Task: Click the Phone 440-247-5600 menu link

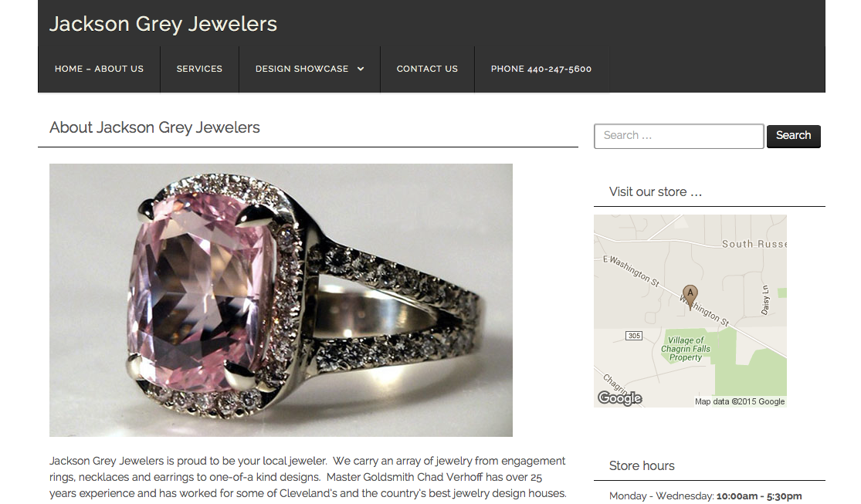Action: click(541, 69)
